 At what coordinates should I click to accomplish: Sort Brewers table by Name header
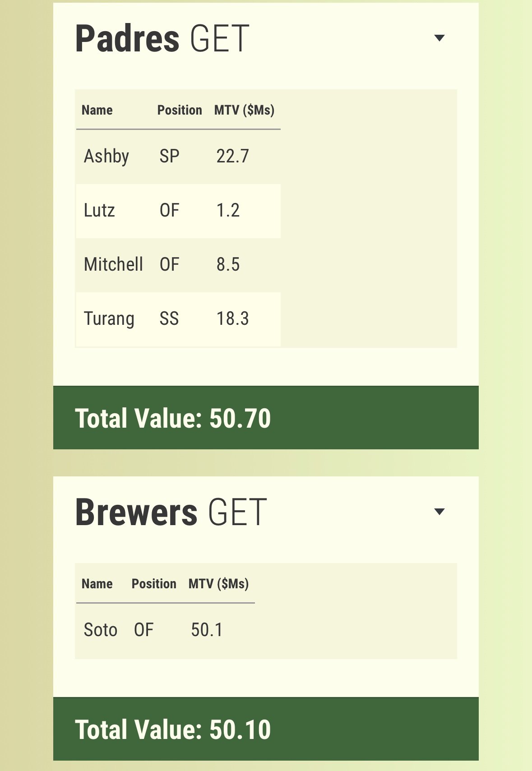(97, 584)
